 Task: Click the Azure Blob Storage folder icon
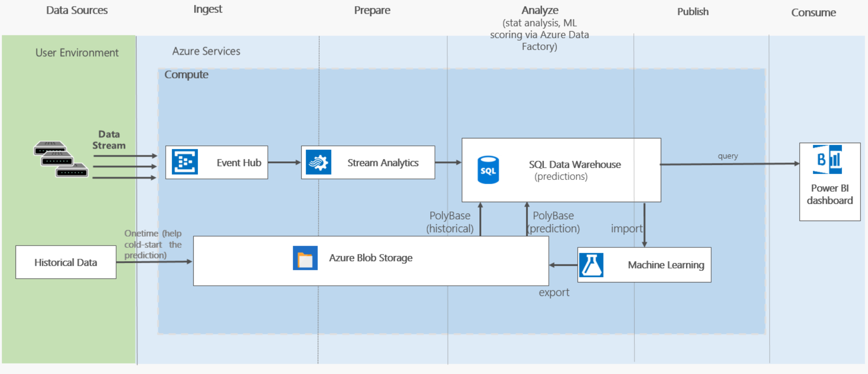pyautogui.click(x=305, y=258)
